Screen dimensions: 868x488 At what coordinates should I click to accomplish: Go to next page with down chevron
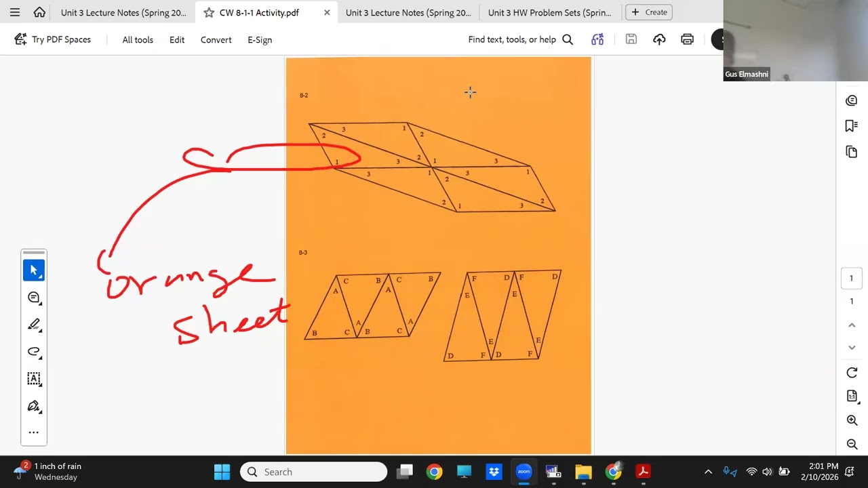point(852,347)
